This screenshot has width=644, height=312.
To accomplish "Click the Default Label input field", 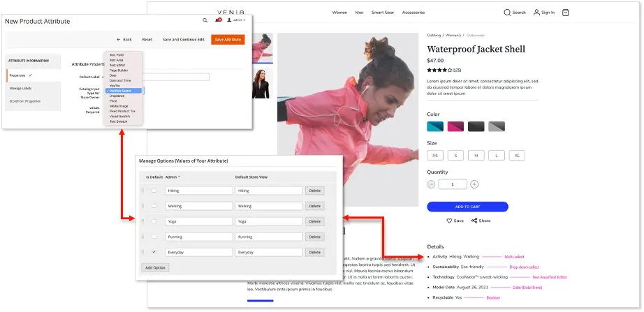I will pyautogui.click(x=176, y=77).
